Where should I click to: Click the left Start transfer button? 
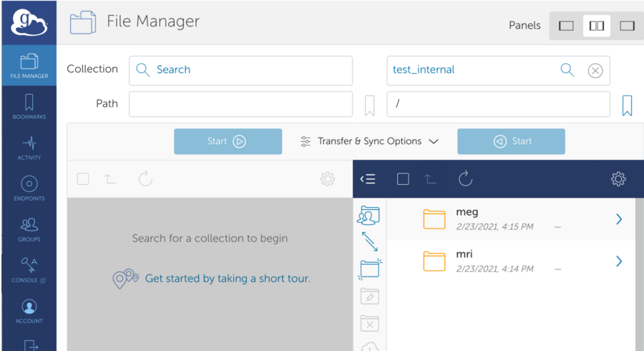[228, 141]
